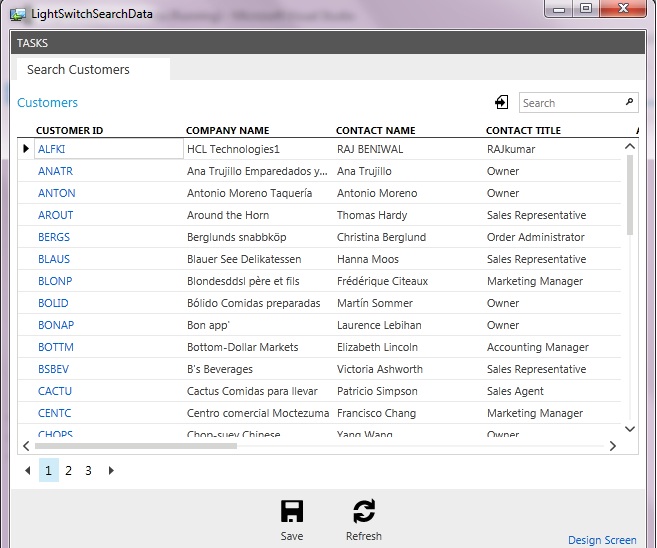Click the grid scroll up chevron
The width and height of the screenshot is (657, 548).
(630, 146)
